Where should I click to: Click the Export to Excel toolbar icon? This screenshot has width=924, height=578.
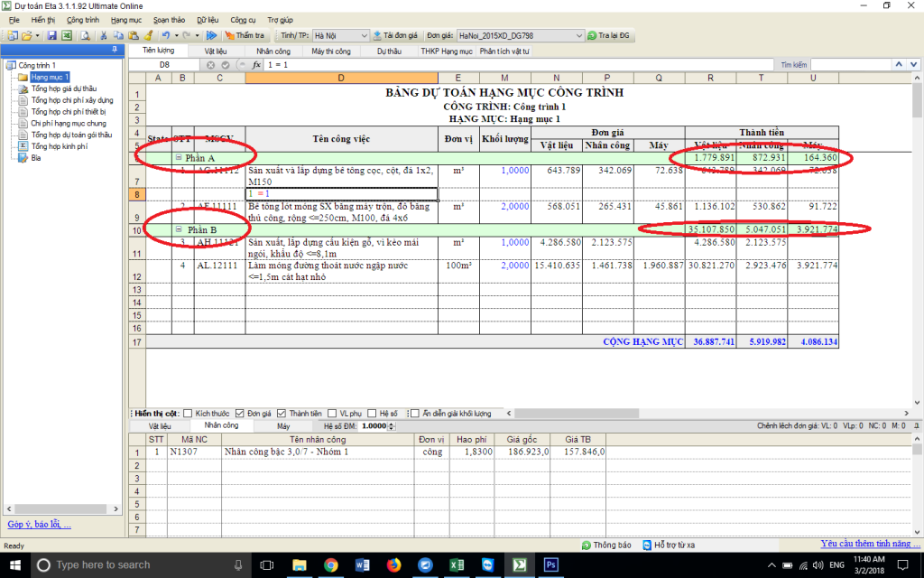[x=66, y=35]
